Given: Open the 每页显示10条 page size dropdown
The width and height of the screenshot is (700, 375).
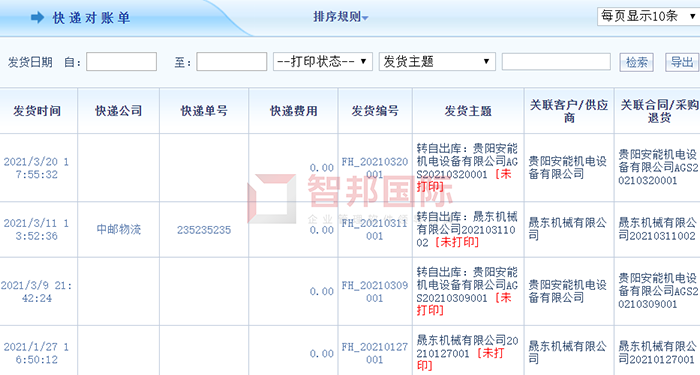Looking at the screenshot, I should click(x=648, y=17).
